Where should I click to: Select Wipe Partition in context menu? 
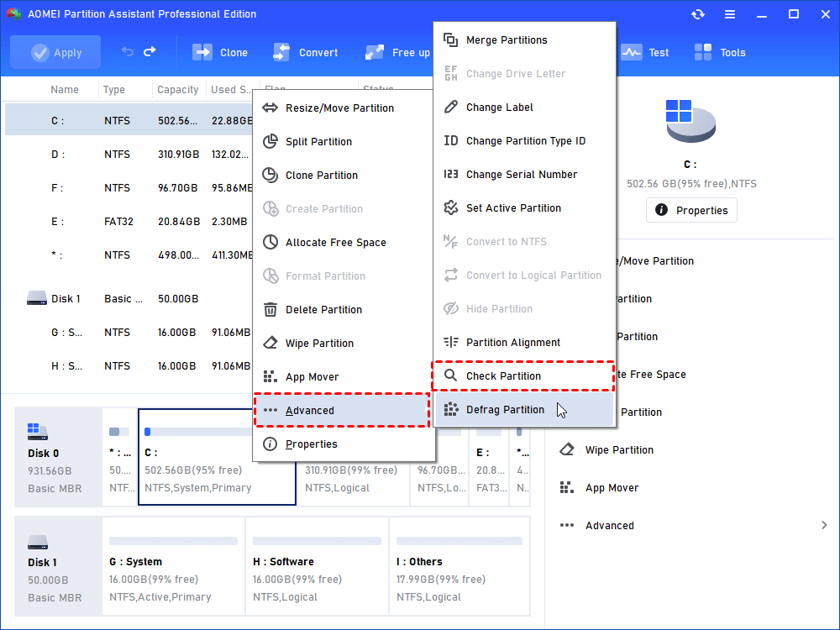[x=319, y=343]
